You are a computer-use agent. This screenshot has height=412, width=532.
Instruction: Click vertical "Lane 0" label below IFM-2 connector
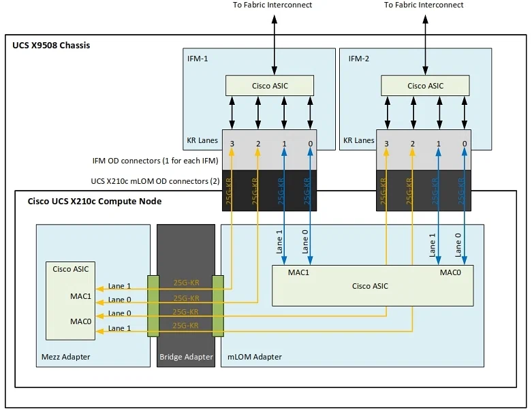pyautogui.click(x=458, y=245)
